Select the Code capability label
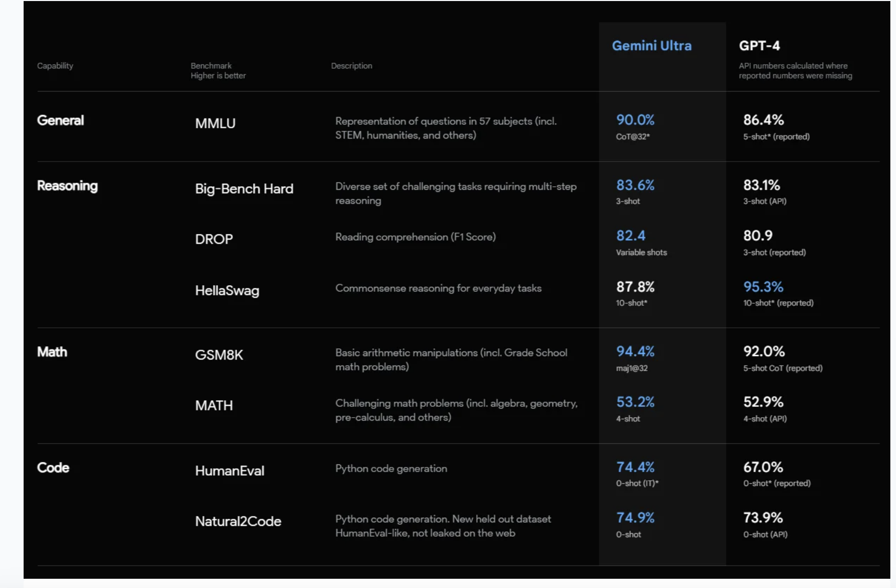 pos(53,467)
